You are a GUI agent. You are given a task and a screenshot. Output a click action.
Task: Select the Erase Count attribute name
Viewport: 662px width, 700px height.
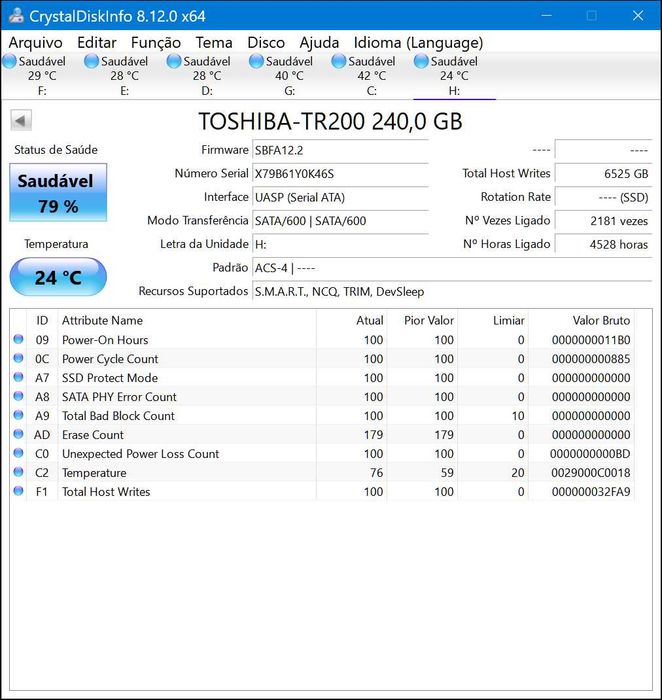click(x=93, y=435)
